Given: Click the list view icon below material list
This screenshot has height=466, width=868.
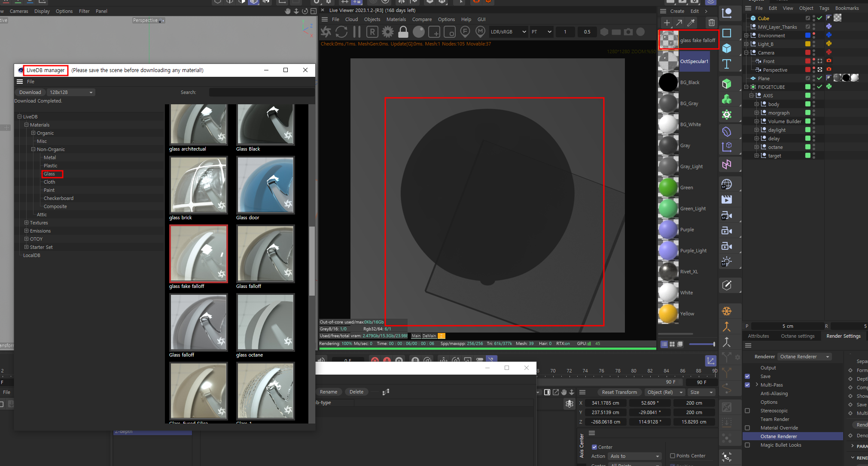Looking at the screenshot, I should pyautogui.click(x=664, y=344).
